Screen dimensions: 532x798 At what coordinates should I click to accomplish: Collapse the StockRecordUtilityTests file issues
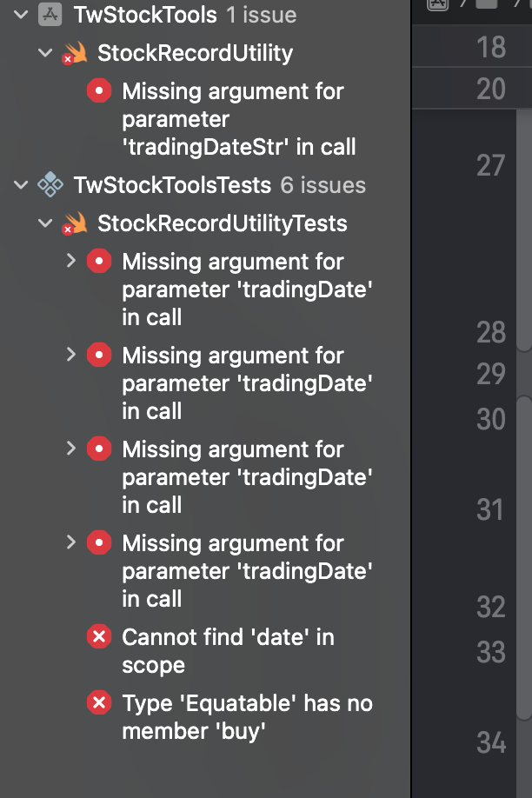click(x=45, y=223)
